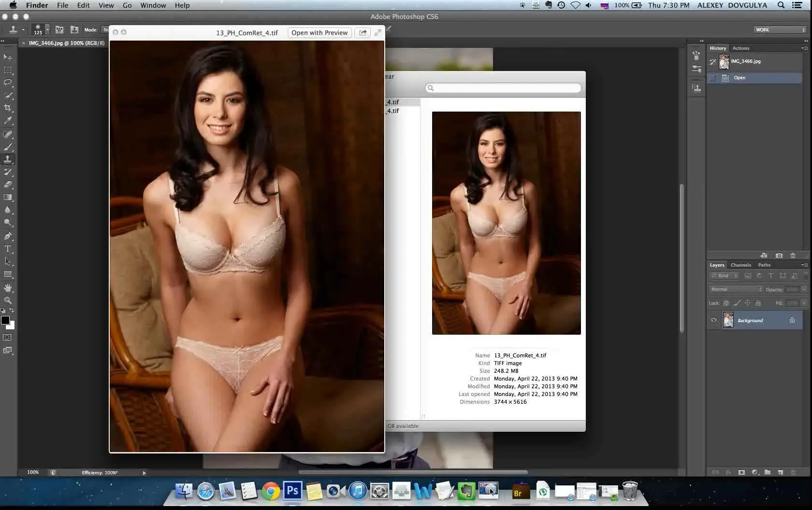Expand the status bar info arrow
The width and height of the screenshot is (812, 510).
coord(144,473)
